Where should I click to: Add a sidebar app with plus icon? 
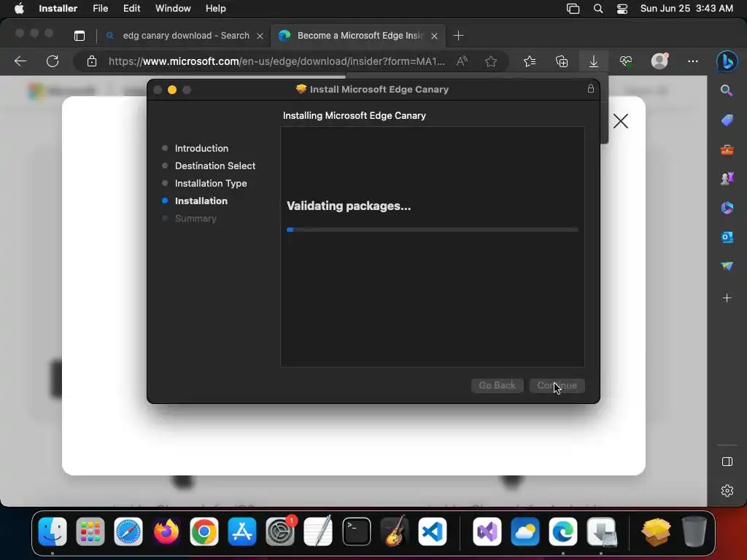point(727,298)
